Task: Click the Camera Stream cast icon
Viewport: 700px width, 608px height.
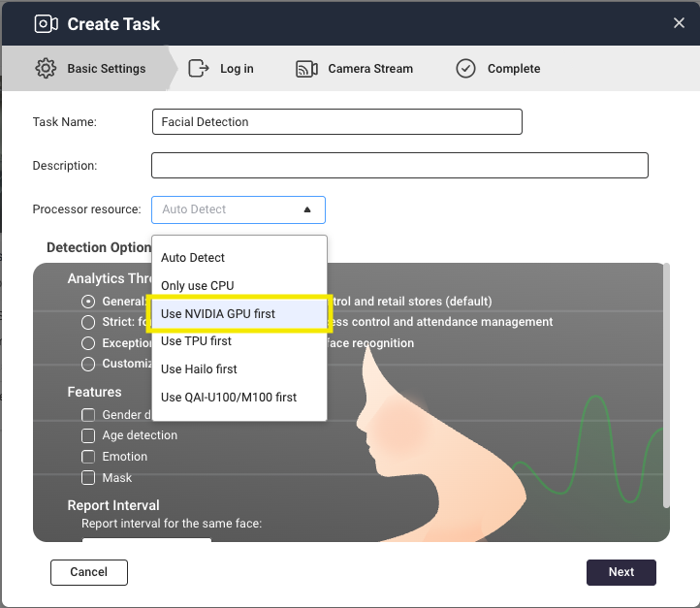Action: [307, 69]
